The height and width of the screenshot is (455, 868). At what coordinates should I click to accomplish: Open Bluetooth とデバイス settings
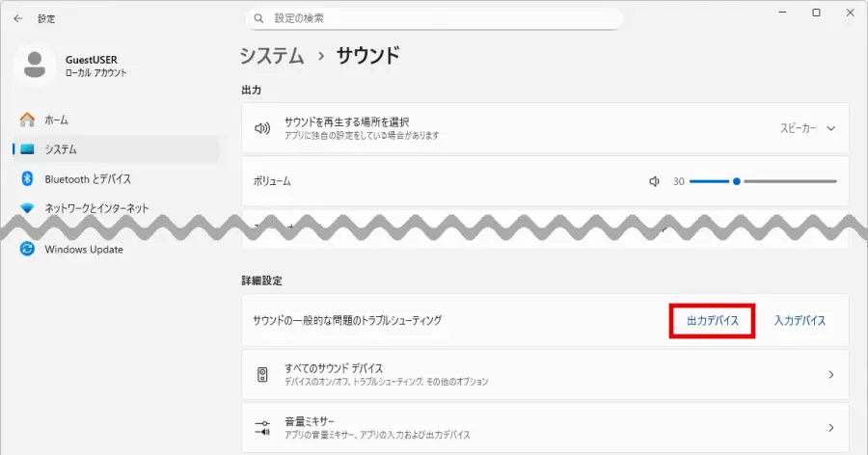point(117,178)
